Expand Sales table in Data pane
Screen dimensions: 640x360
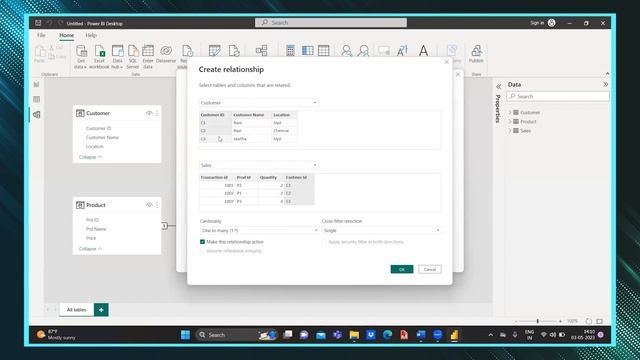click(510, 131)
